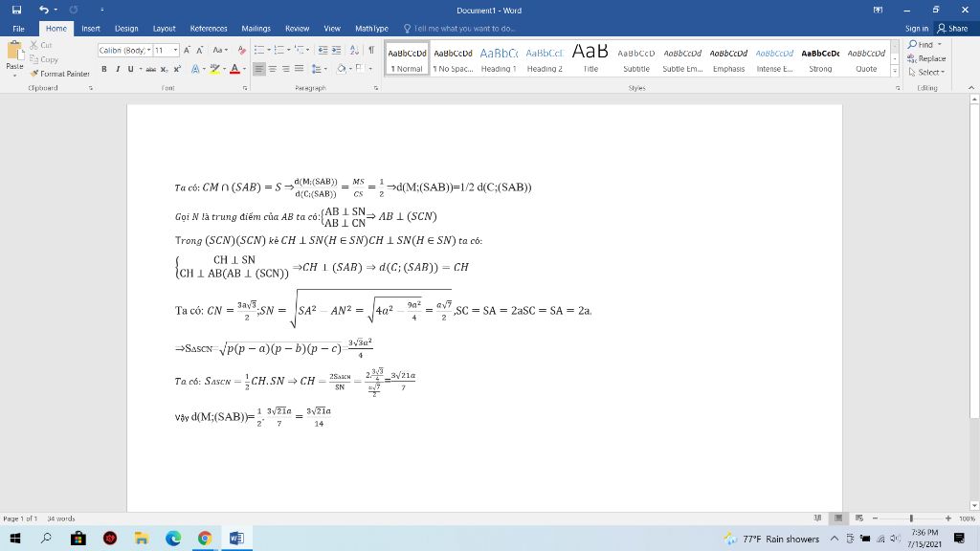Viewport: 980px width, 551px height.
Task: Open the font size dropdown
Action: (175, 50)
